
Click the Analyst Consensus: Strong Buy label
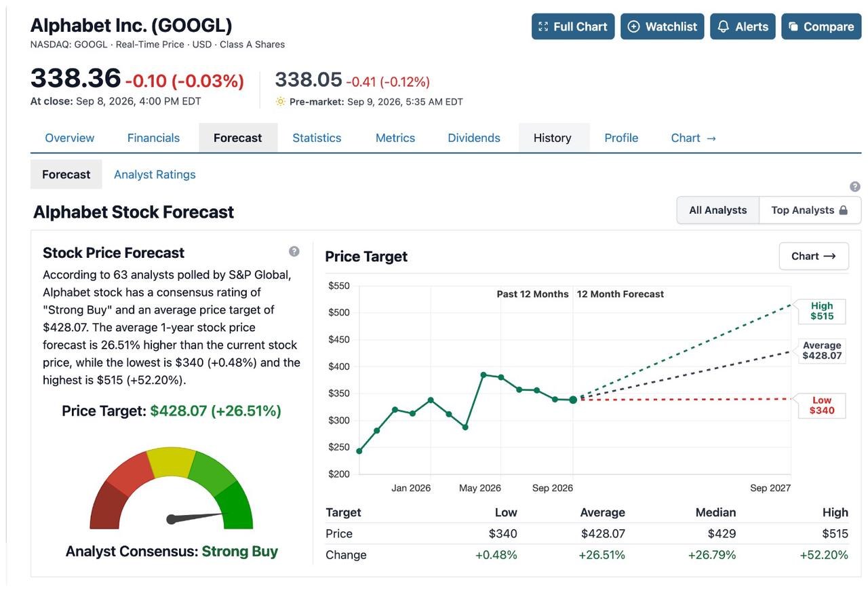(172, 551)
